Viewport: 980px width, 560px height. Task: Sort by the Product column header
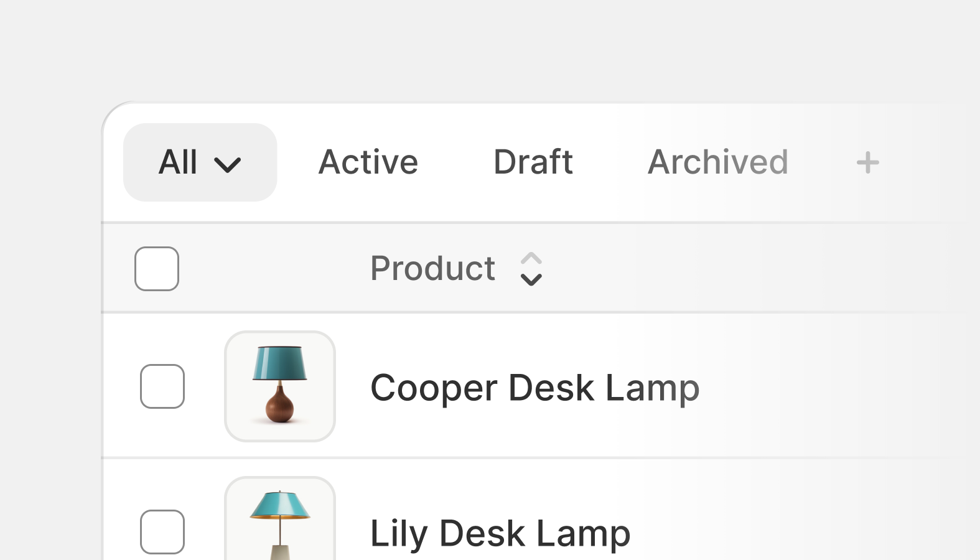coord(432,269)
